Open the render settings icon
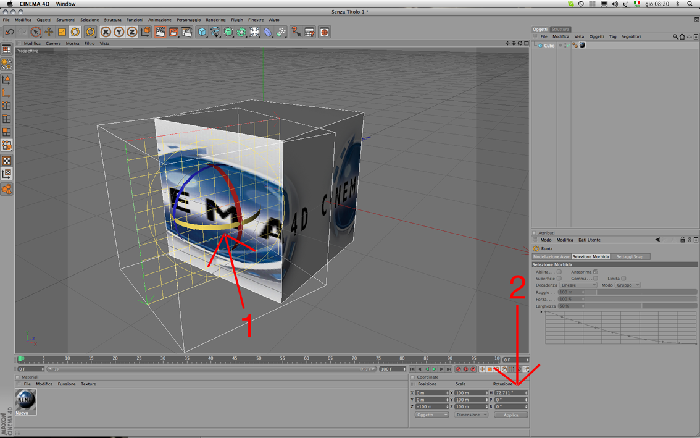The height and width of the screenshot is (438, 700). pyautogui.click(x=187, y=32)
